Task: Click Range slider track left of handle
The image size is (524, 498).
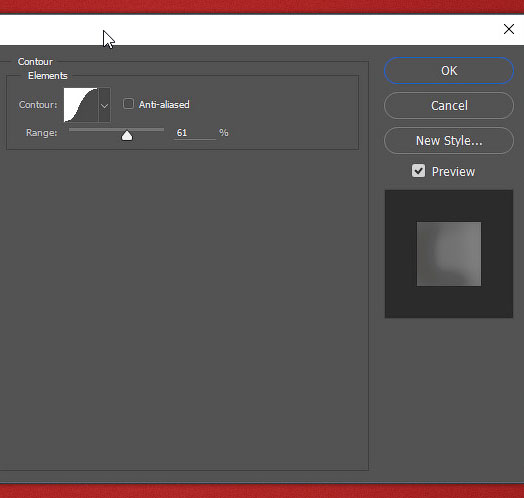Action: pos(95,130)
